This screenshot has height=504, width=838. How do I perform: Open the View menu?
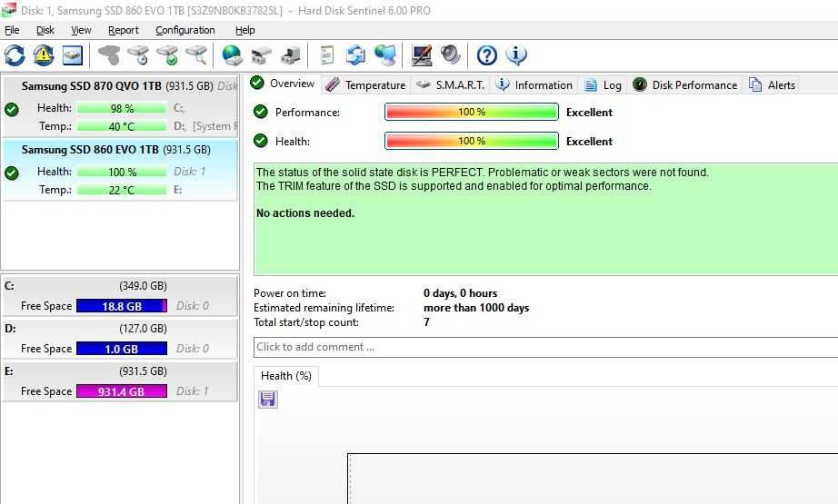[81, 31]
